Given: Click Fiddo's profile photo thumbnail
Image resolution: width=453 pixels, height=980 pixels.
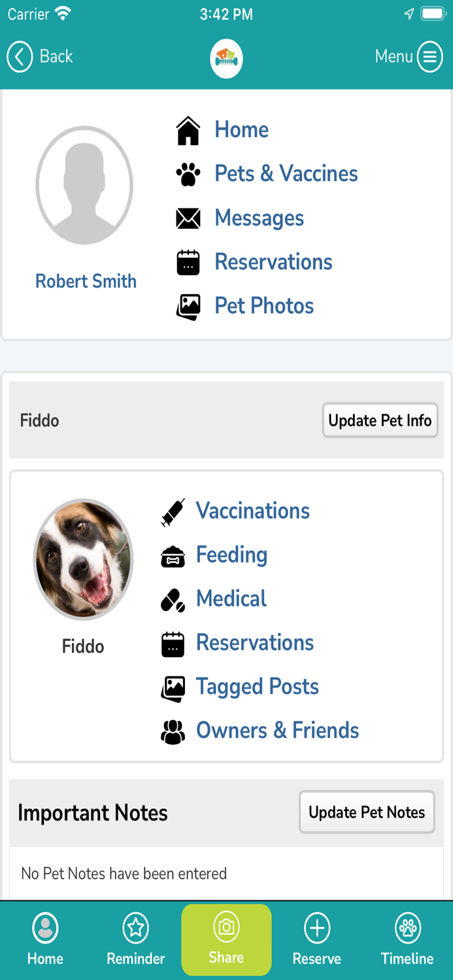Looking at the screenshot, I should (83, 559).
